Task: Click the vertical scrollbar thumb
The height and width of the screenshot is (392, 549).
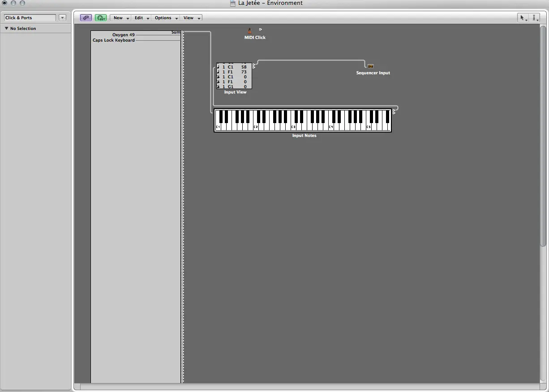Action: (x=543, y=136)
